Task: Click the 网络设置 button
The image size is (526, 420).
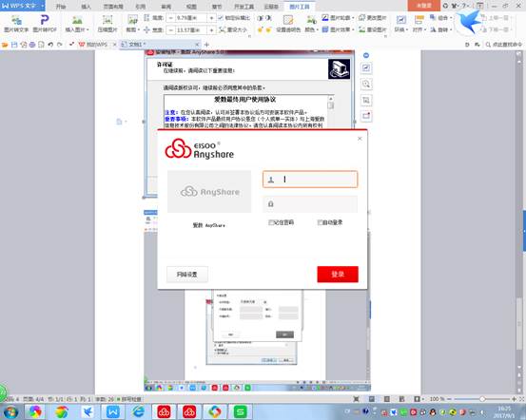Action: [x=187, y=275]
